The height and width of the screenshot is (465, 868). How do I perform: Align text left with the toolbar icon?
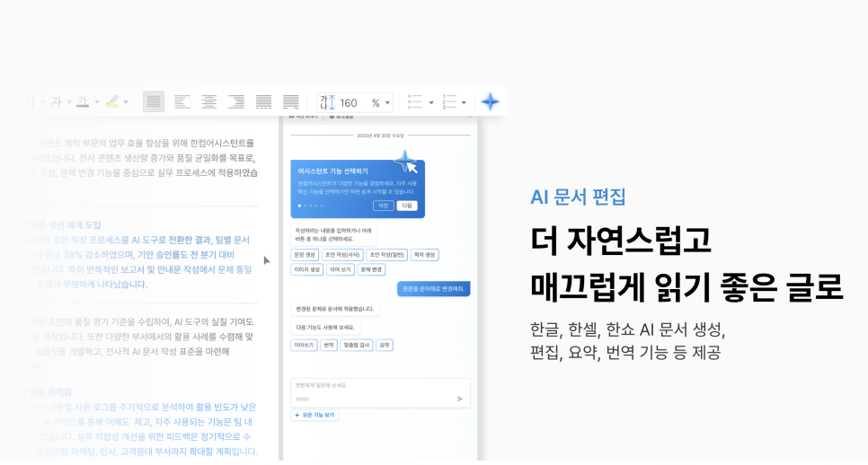click(x=182, y=101)
